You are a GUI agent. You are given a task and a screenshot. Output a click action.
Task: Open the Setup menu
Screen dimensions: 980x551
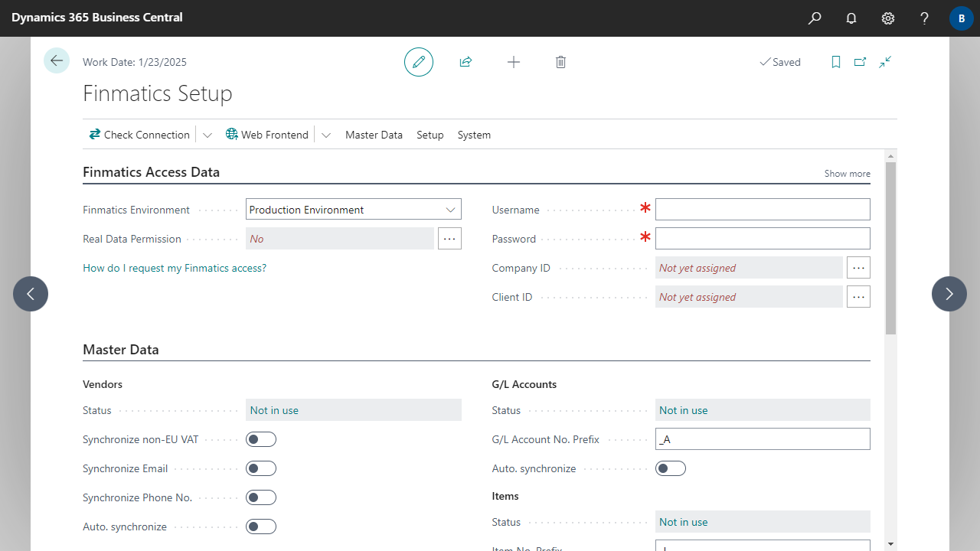(430, 135)
